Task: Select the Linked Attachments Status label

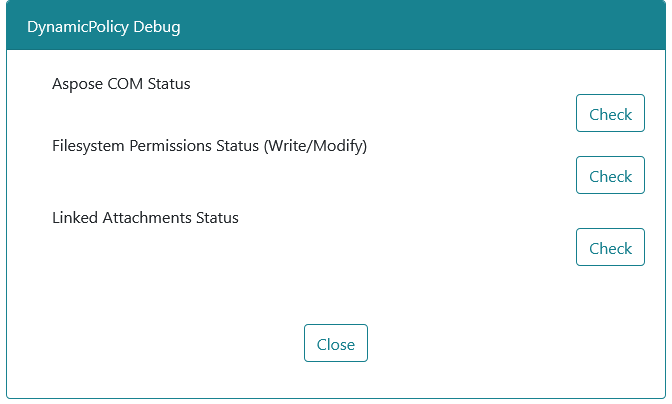Action: tap(145, 218)
